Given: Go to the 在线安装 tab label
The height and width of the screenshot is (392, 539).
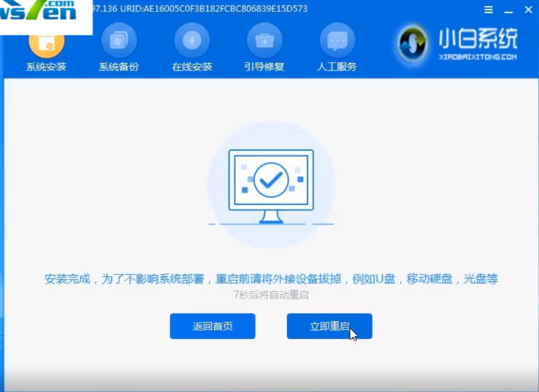Looking at the screenshot, I should 192,67.
